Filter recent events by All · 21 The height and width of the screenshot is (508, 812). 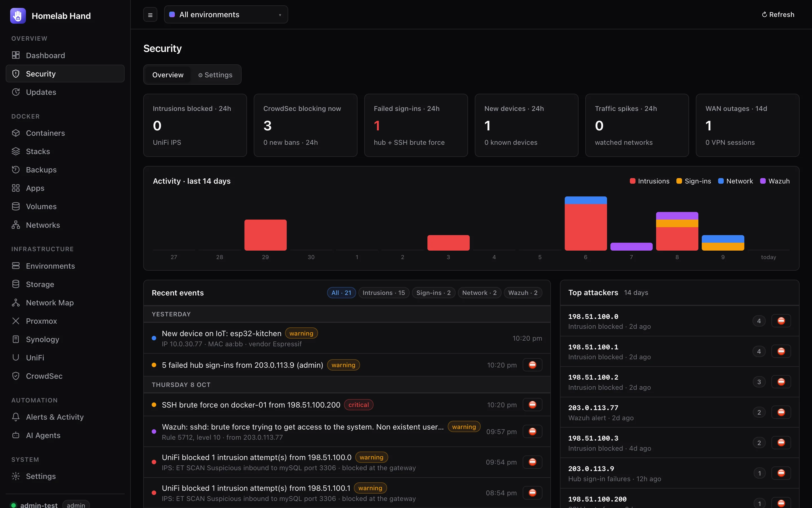coord(341,293)
